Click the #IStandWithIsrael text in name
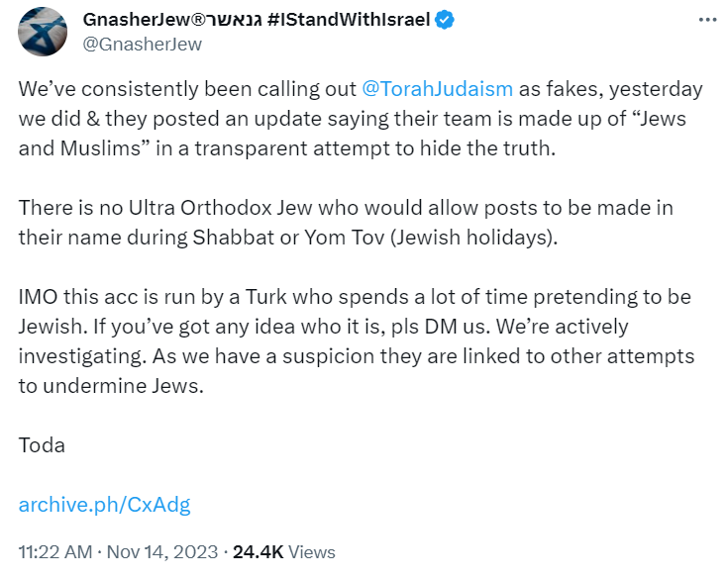The height and width of the screenshot is (579, 728). click(349, 20)
